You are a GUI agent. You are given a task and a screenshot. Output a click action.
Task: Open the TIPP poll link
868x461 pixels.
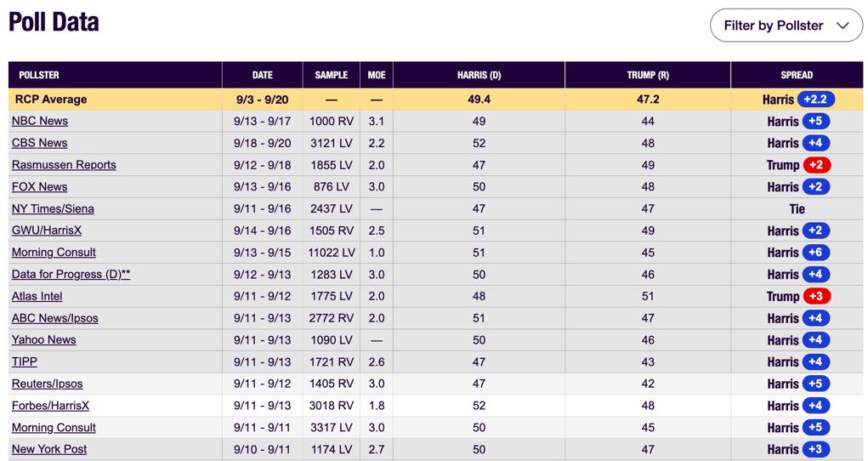(x=25, y=361)
